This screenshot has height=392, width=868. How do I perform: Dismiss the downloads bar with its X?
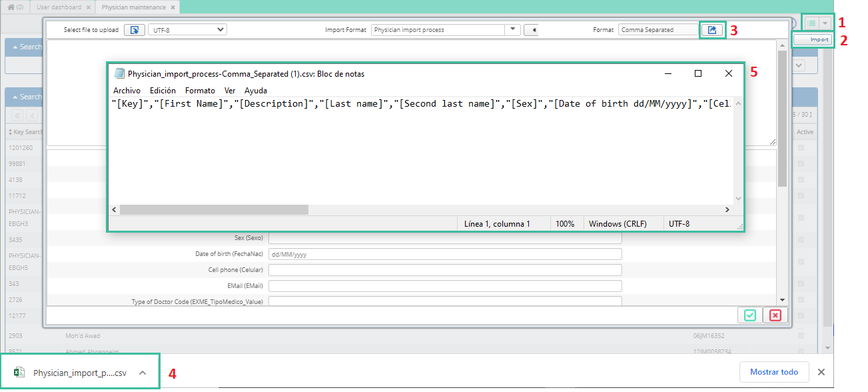click(821, 372)
